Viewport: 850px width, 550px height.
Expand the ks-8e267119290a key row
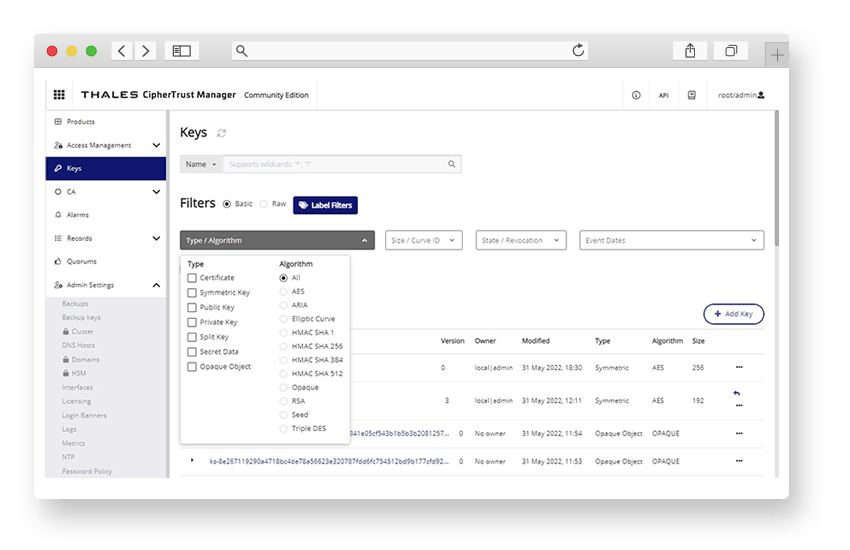[192, 461]
